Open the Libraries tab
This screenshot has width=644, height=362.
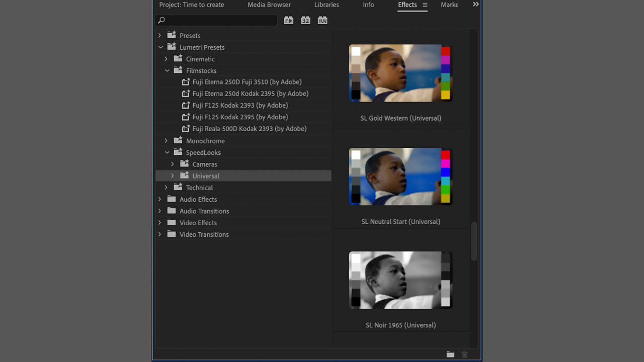click(x=327, y=5)
